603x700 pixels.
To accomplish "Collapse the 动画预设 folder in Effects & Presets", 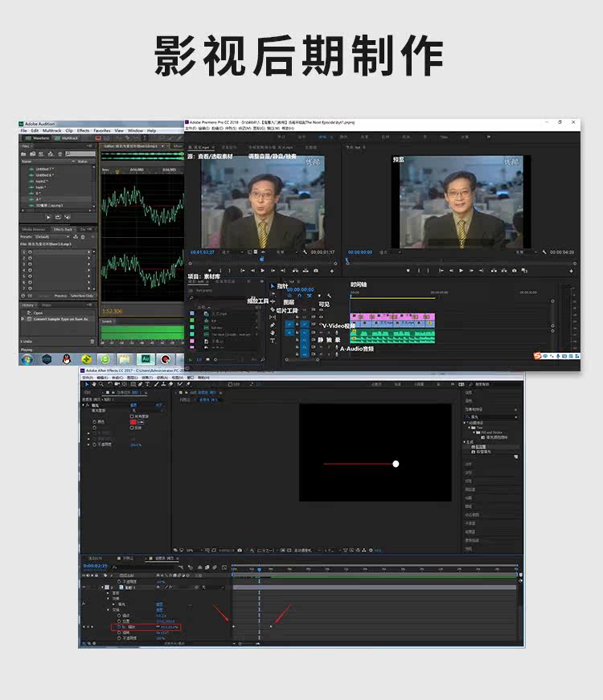I will click(465, 423).
